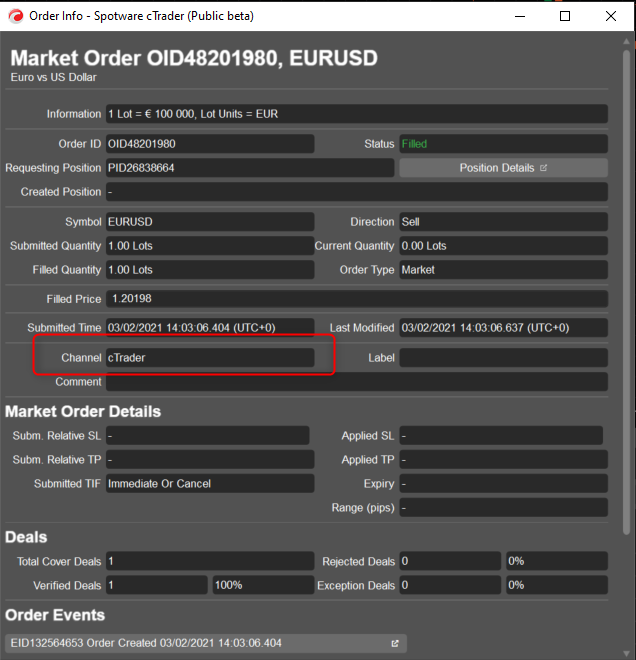Viewport: 636px width, 660px height.
Task: Click the Verified Deals count 1 field
Action: click(x=157, y=585)
